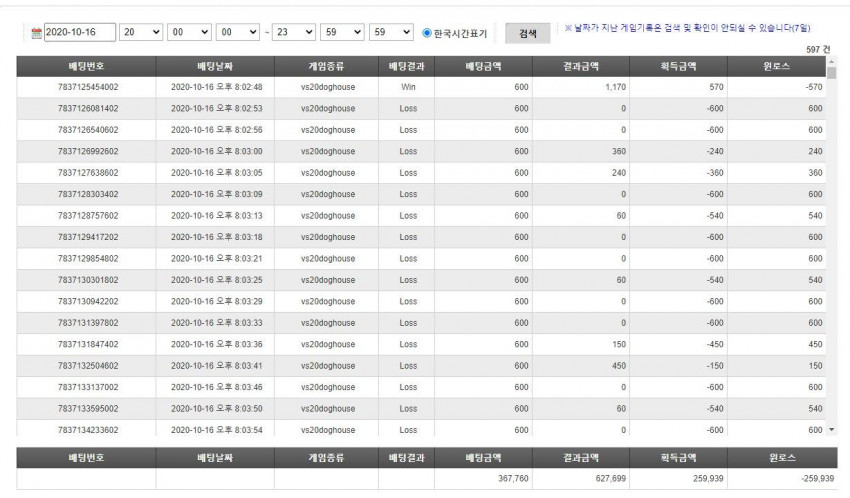Click 베팅결과 column header in top table
850x498 pixels.
coord(407,66)
